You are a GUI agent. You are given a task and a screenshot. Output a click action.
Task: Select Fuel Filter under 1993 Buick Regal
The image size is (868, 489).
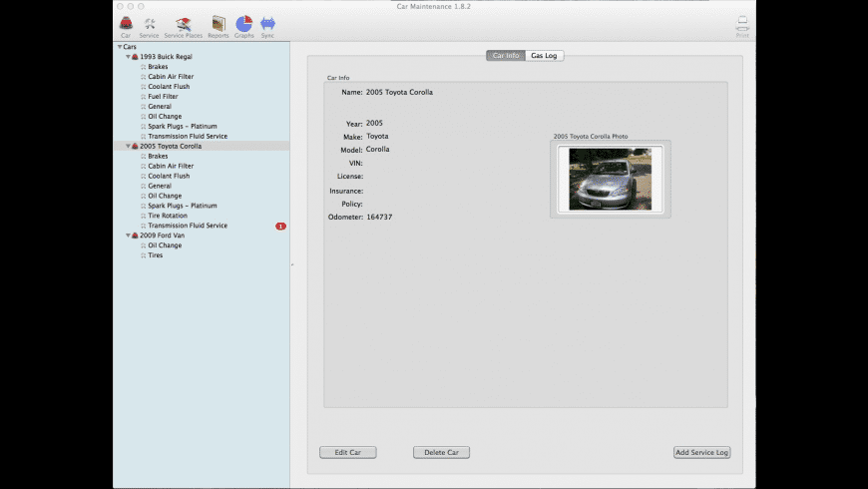click(x=163, y=97)
